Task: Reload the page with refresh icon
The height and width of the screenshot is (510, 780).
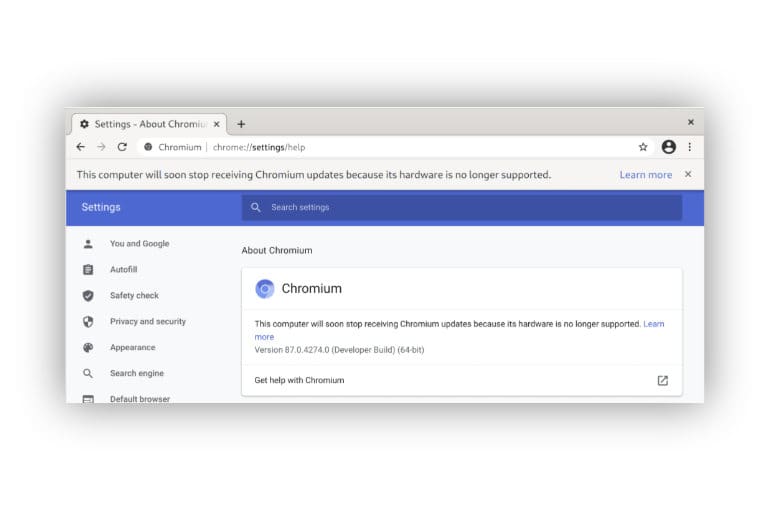Action: coord(122,147)
